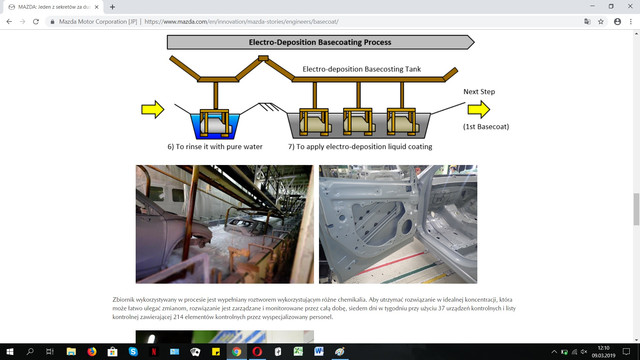Image resolution: width=640 pixels, height=360 pixels.
Task: Open Task View on the taskbar
Action: (50, 351)
